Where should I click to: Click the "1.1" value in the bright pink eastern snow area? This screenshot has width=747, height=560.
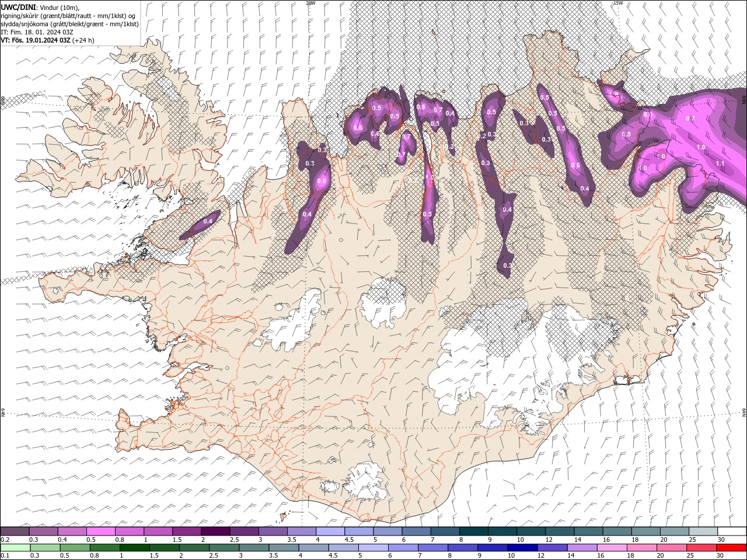720,164
